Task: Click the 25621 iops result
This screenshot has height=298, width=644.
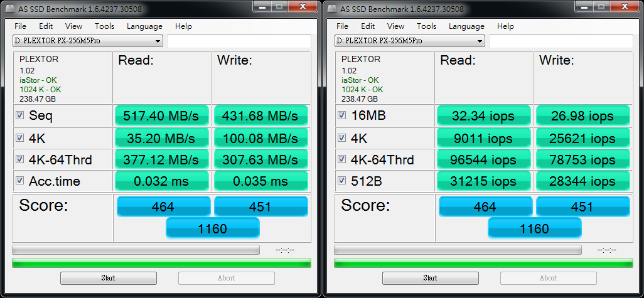Action: point(583,138)
